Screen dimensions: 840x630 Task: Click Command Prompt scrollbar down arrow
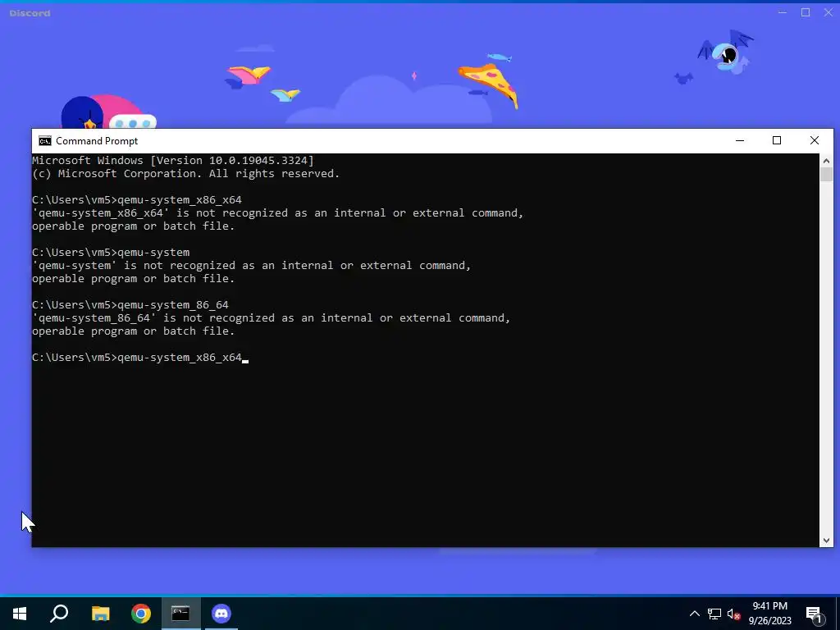pos(826,541)
